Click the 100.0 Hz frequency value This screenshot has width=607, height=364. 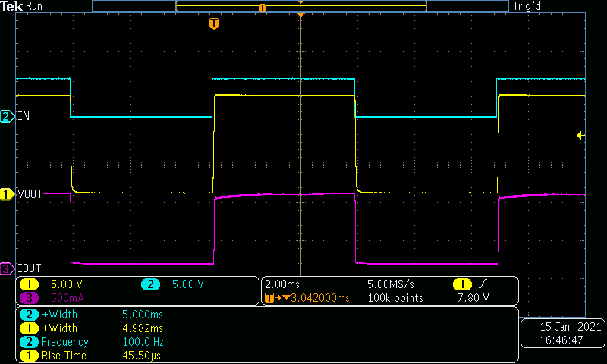pyautogui.click(x=143, y=342)
